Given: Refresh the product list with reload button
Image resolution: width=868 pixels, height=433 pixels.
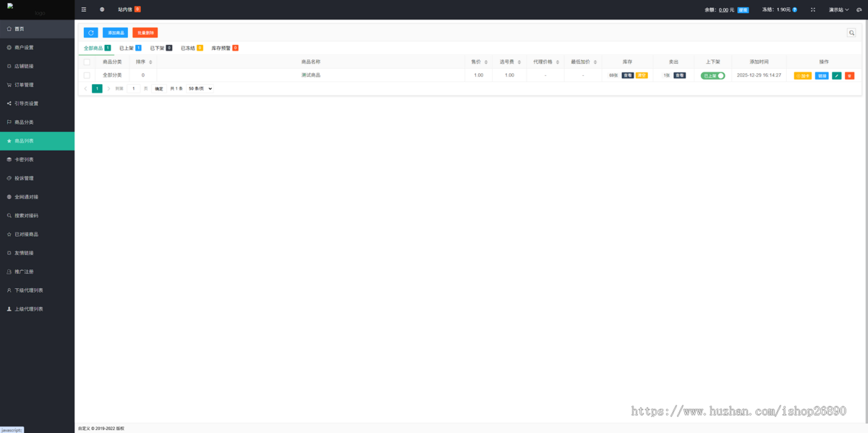Looking at the screenshot, I should [90, 33].
